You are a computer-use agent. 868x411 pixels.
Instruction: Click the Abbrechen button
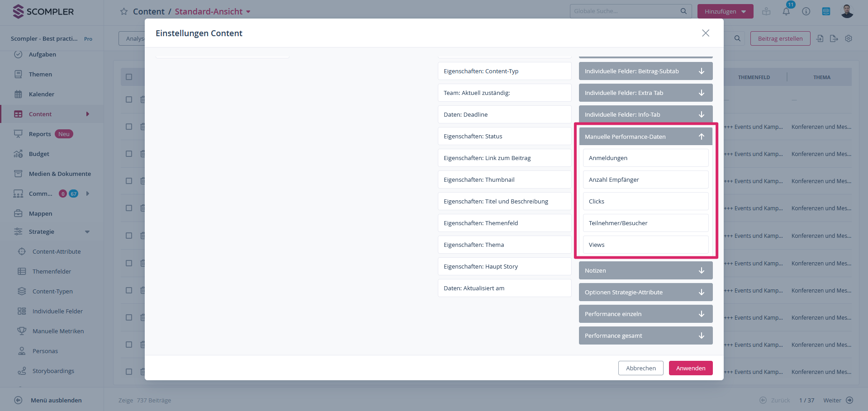point(640,368)
